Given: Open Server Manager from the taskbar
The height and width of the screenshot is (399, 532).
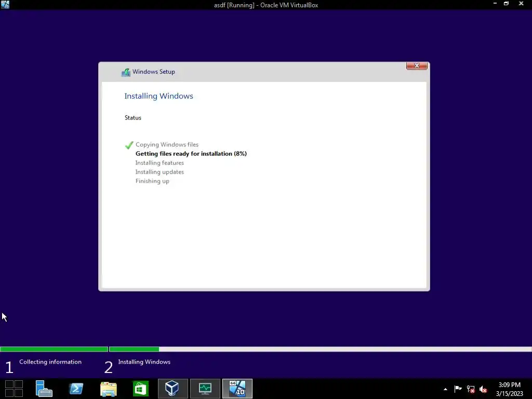Looking at the screenshot, I should (x=44, y=389).
